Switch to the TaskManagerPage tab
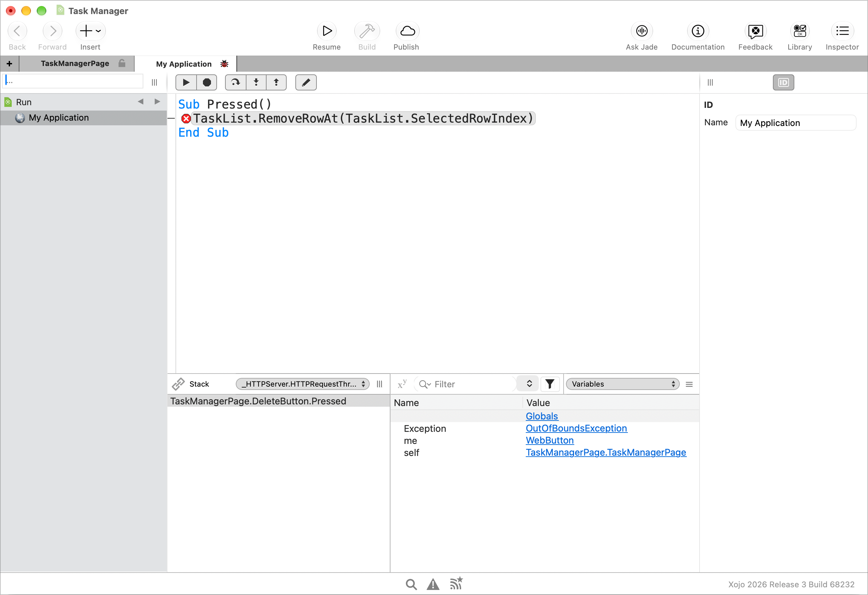The image size is (868, 595). (x=77, y=64)
